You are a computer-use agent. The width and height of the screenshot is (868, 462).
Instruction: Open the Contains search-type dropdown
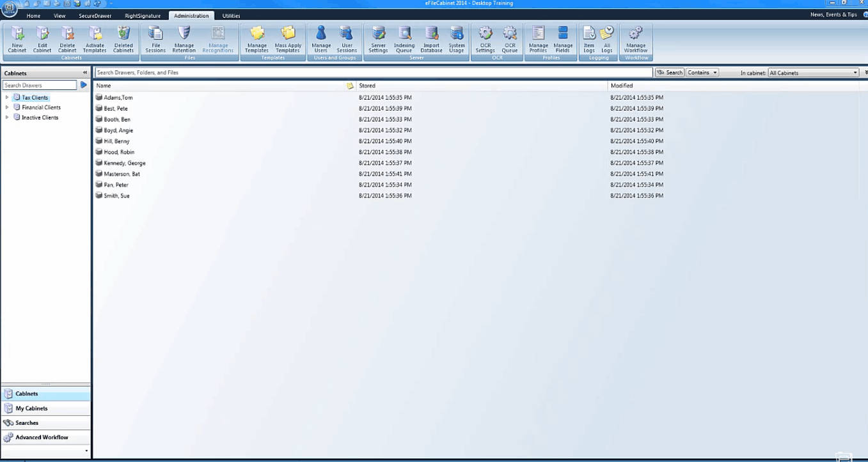tap(702, 73)
